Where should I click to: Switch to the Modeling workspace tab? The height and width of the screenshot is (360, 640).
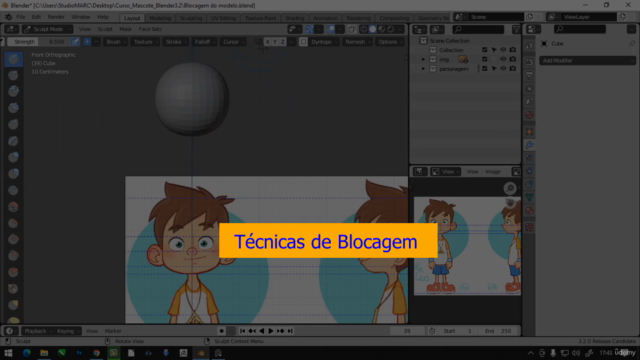coord(160,18)
